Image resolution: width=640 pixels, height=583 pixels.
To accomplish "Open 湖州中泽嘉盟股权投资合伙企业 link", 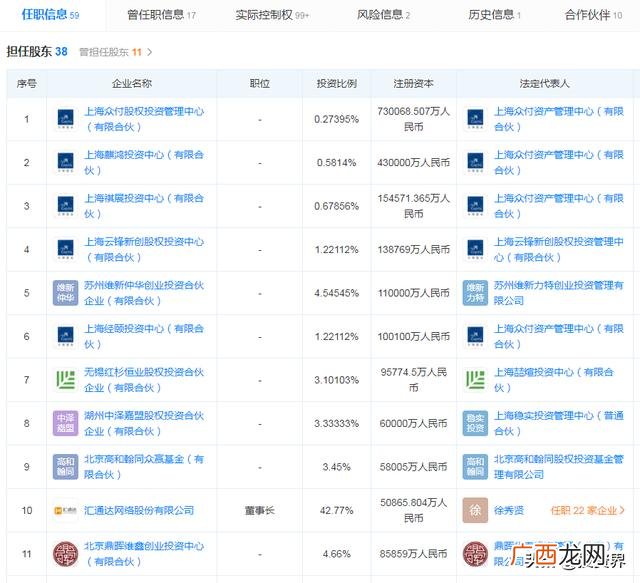I will [144, 423].
